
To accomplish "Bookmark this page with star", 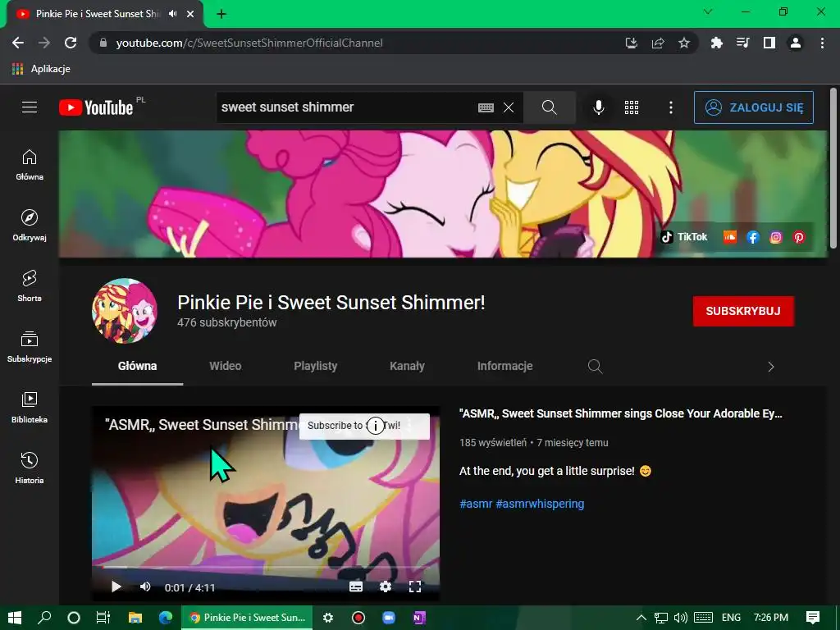I will 684,43.
